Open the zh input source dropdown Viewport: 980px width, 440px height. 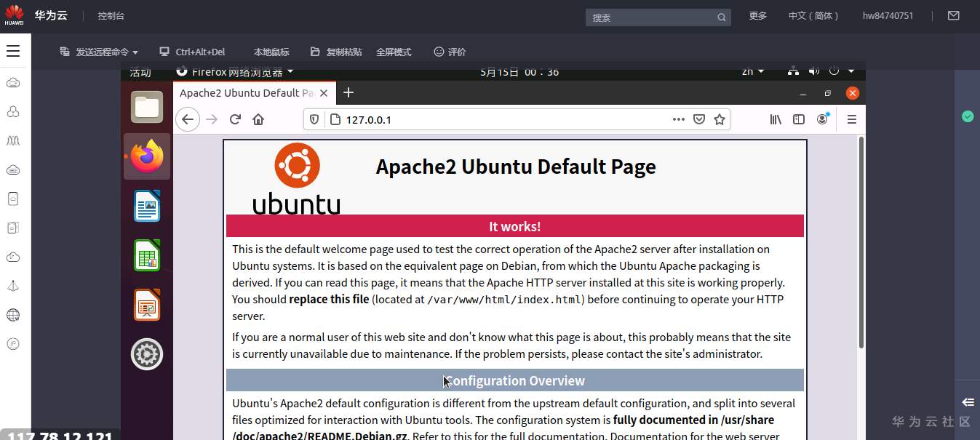(753, 71)
